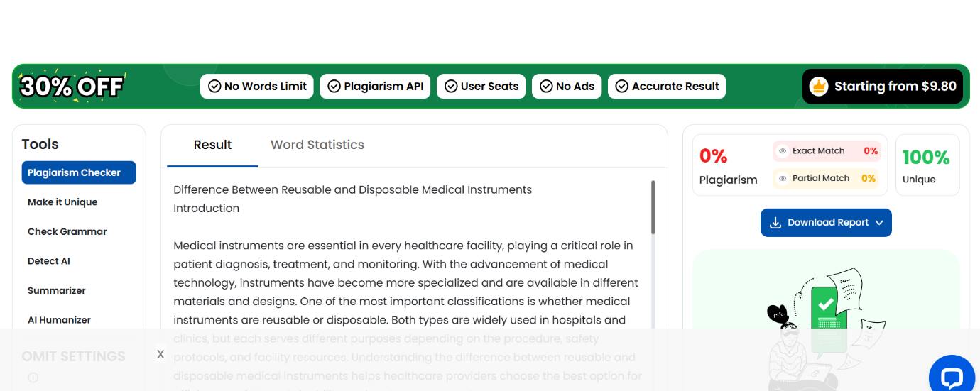Screen dimensions: 980x391
Task: Click the info icon under Omit Settings
Action: [x=33, y=378]
